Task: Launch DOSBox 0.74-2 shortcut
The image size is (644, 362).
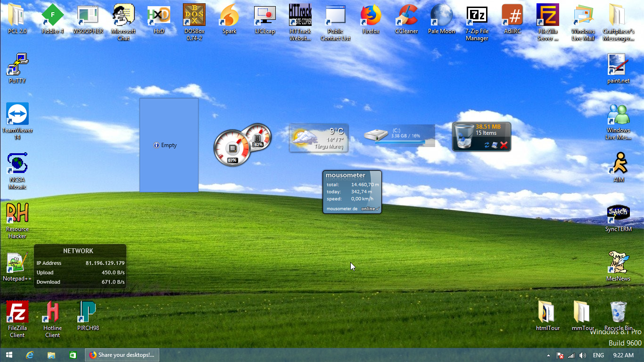Action: tap(194, 23)
